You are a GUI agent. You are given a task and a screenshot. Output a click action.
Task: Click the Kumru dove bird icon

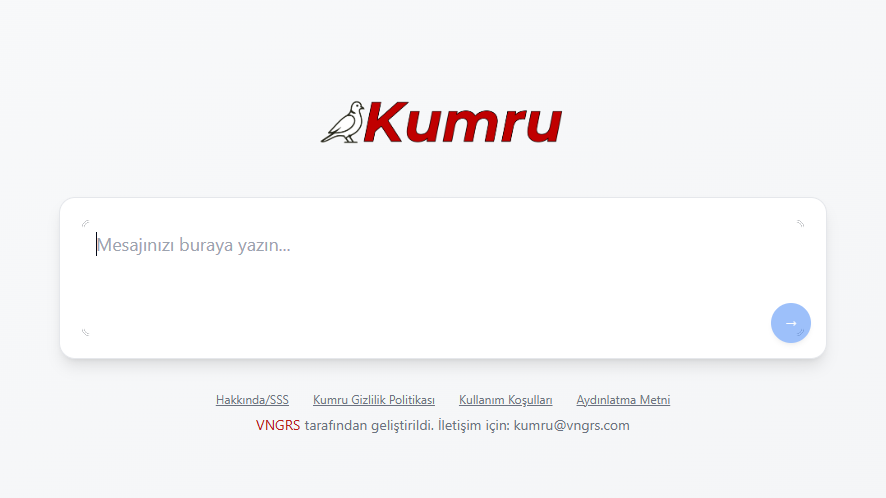[344, 123]
